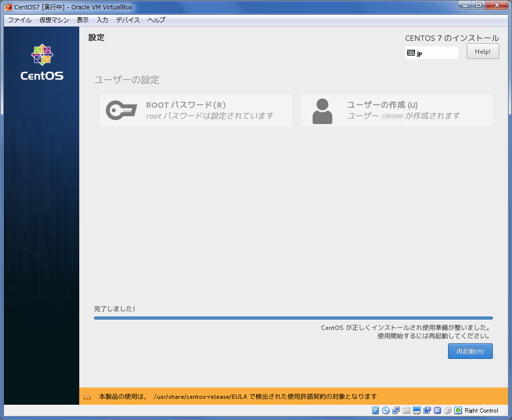Click the mouse integration status icon
512x420 pixels.
pos(448,411)
